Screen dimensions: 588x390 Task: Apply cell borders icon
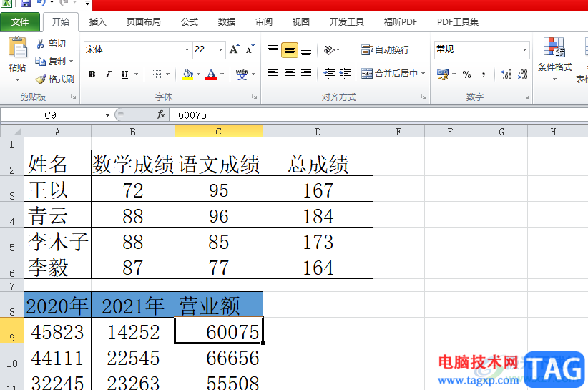tap(156, 74)
